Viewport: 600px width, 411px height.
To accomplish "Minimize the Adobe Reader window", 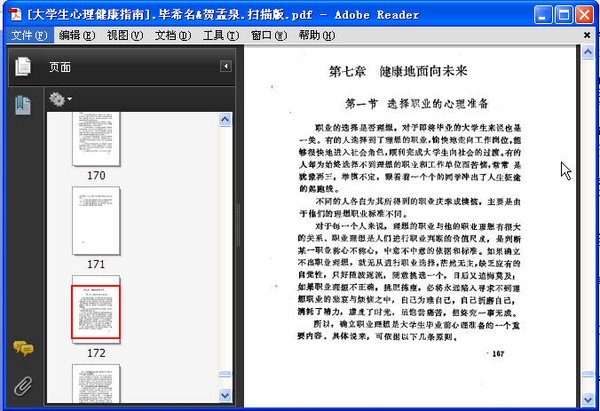I will (x=543, y=15).
